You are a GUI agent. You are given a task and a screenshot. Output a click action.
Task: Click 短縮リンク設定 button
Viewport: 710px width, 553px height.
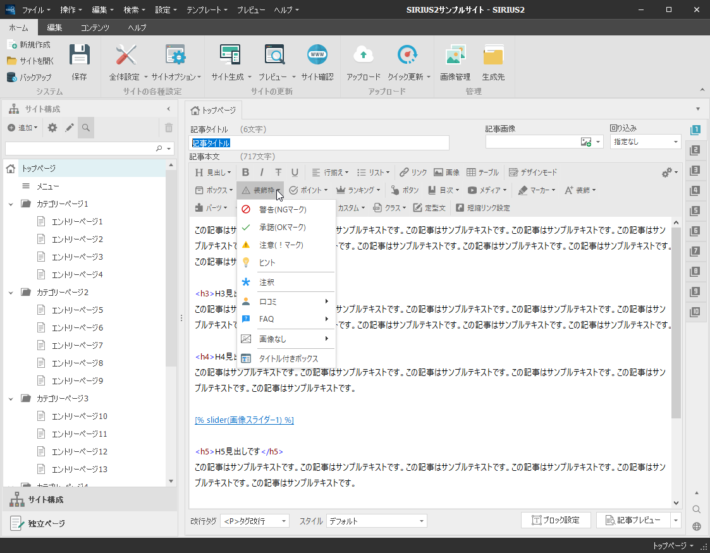tap(483, 208)
